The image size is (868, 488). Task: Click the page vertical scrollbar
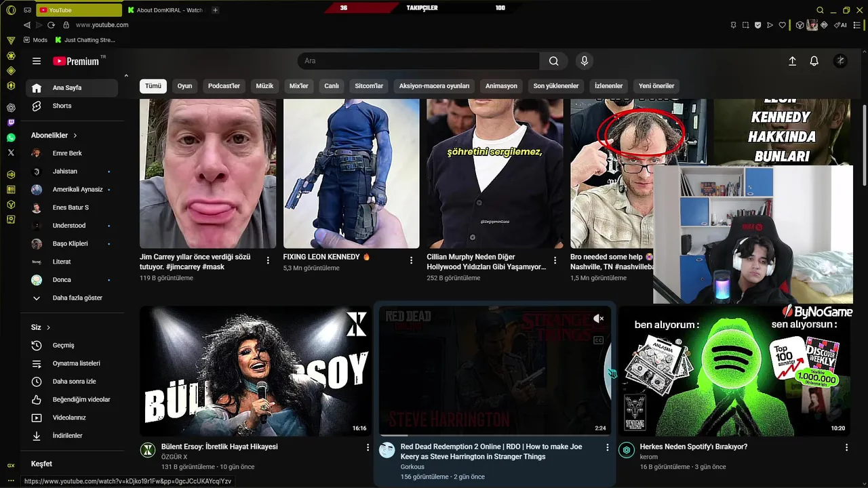coord(864,146)
